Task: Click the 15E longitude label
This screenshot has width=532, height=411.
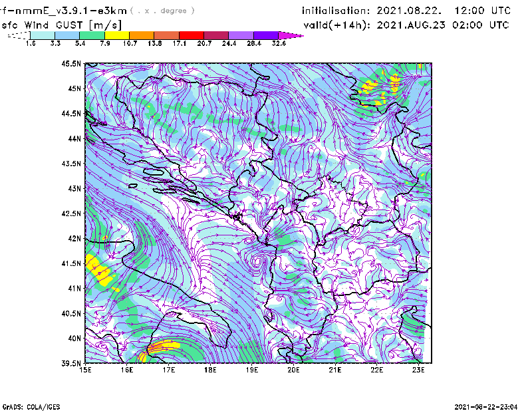Action: click(x=85, y=370)
